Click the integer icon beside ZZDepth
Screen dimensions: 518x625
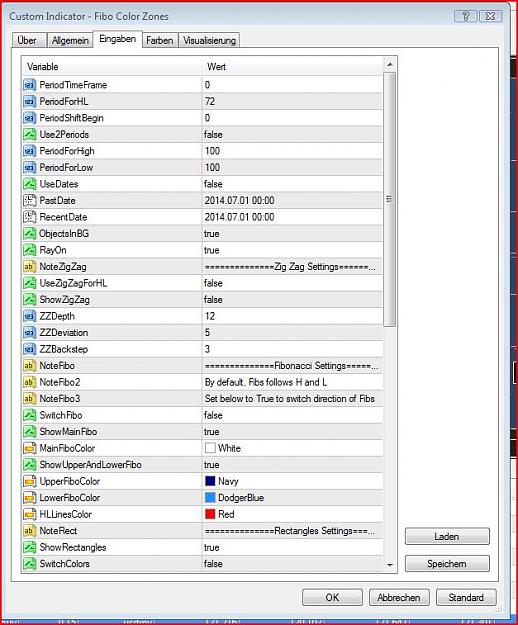[29, 316]
